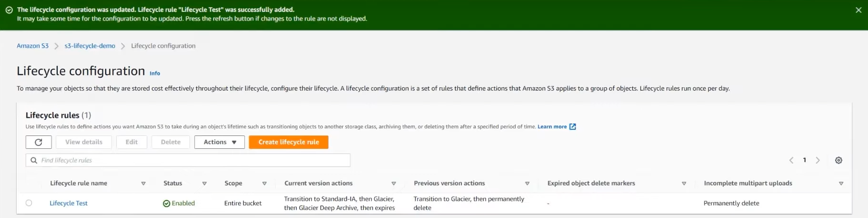Focus the Find lifecycle rules search field
Image resolution: width=868 pixels, height=218 pixels.
(x=188, y=160)
